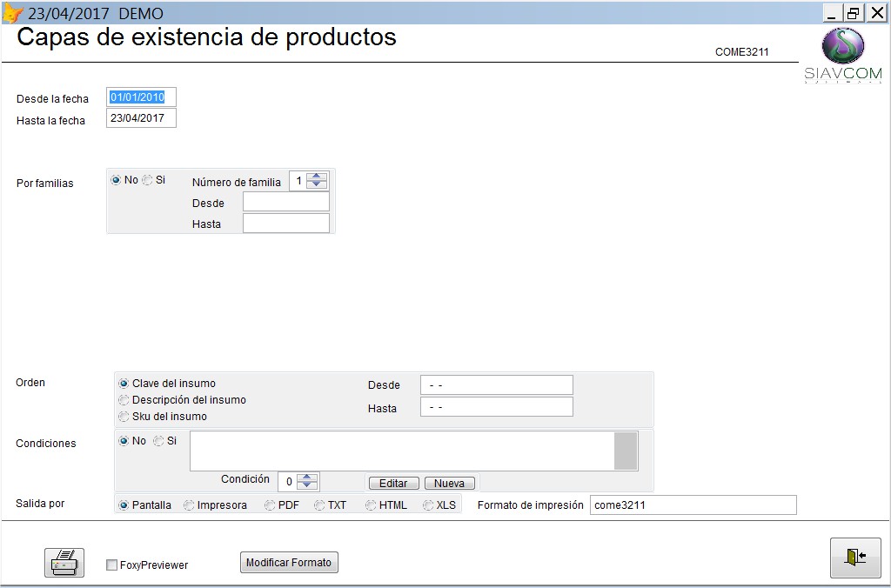This screenshot has width=891, height=588.
Task: Decrease the Condición spinner value
Action: click(x=307, y=485)
